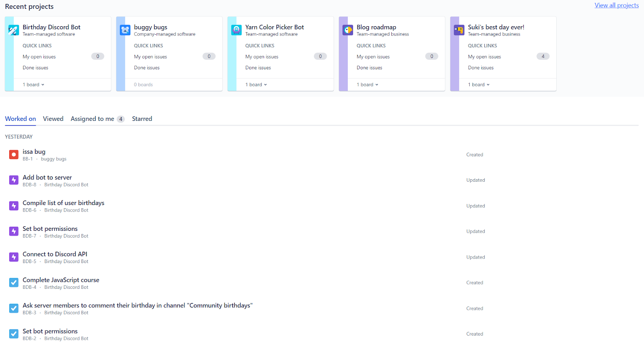
Task: Open Done issues for Yarn Color Picker Bot
Action: [x=258, y=68]
